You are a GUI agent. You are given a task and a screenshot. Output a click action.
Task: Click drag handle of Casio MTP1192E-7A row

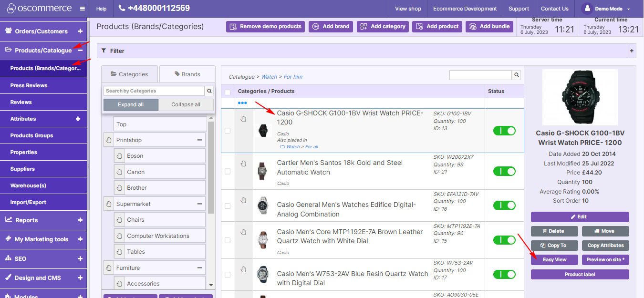coord(244,232)
